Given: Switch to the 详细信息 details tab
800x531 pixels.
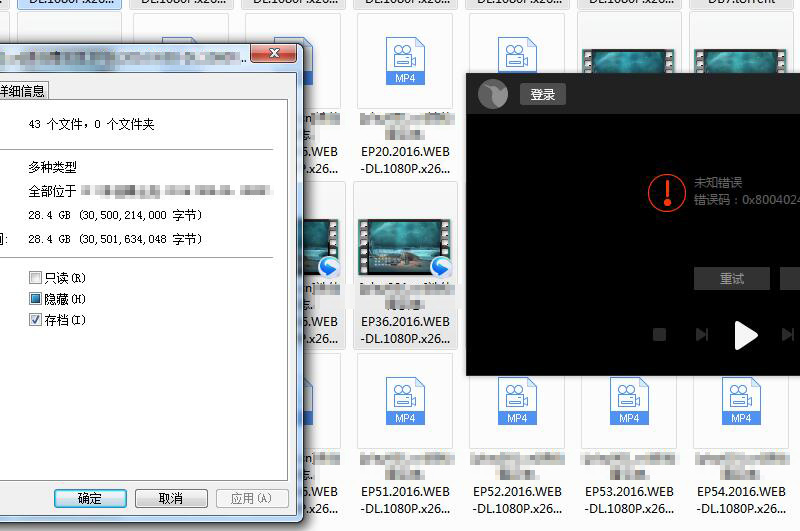Looking at the screenshot, I should (22, 91).
